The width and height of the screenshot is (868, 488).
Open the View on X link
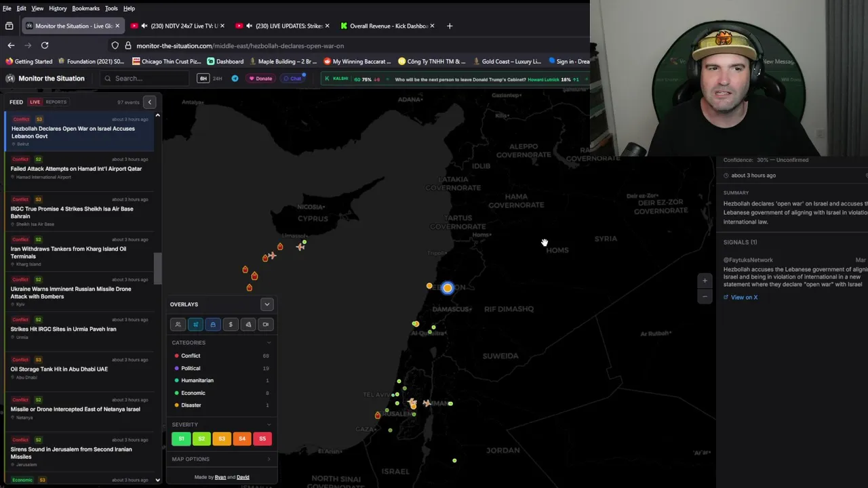coord(741,298)
